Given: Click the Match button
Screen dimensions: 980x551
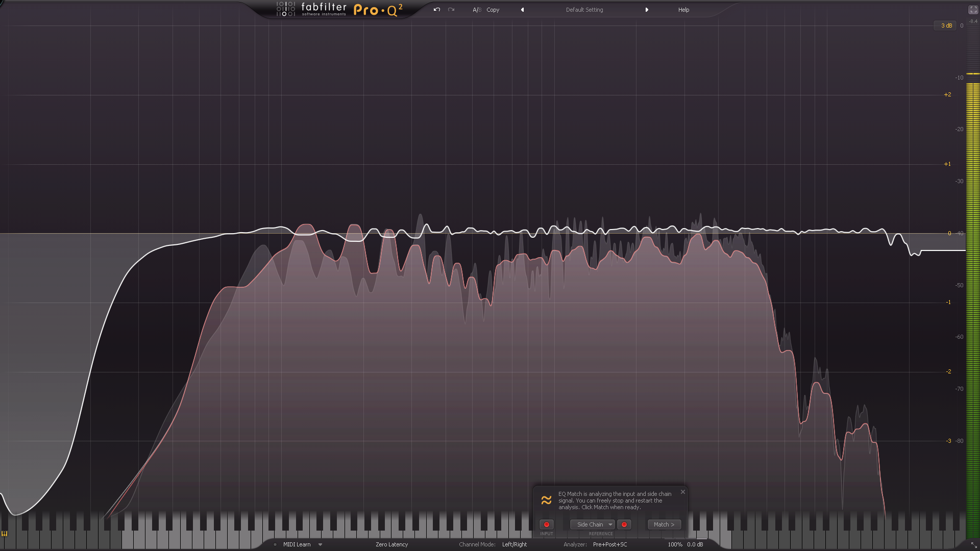Looking at the screenshot, I should point(664,524).
